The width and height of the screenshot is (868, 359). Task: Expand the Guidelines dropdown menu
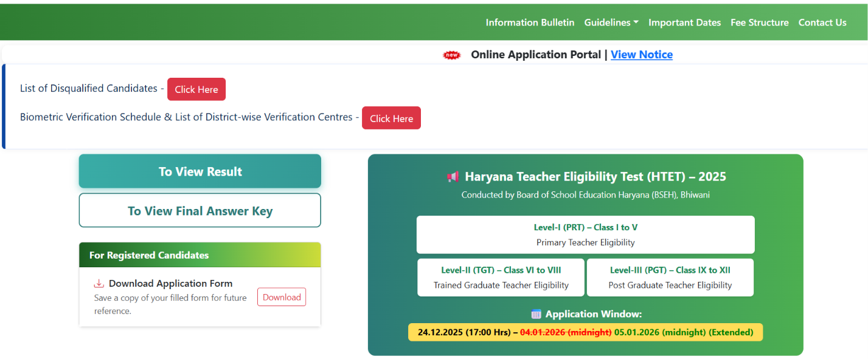coord(611,22)
